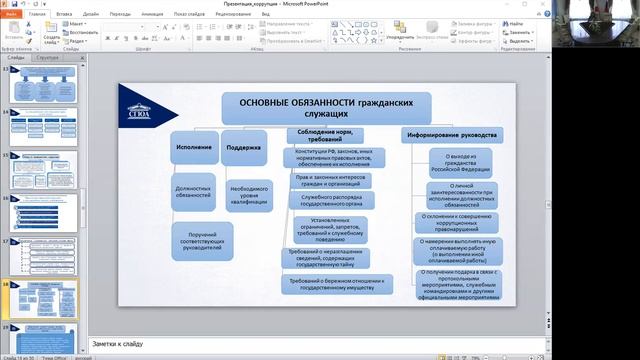This screenshot has height=360, width=640.
Task: Click the Decrease Indent icon
Action: click(x=230, y=27)
